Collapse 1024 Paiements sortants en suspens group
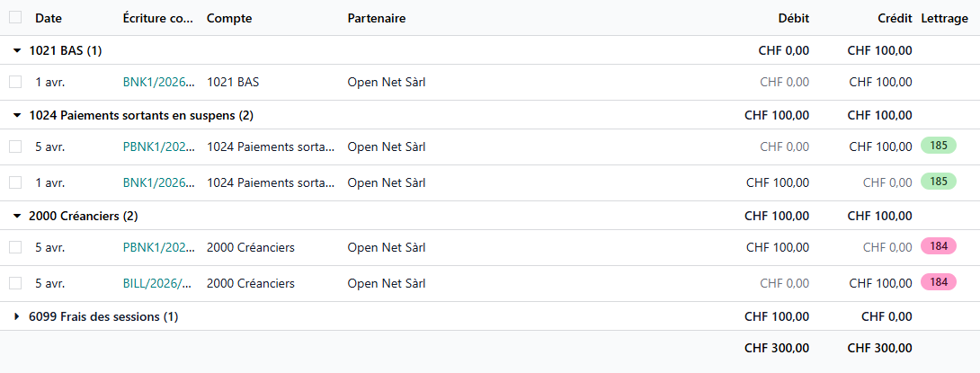This screenshot has width=980, height=373. coord(17,115)
